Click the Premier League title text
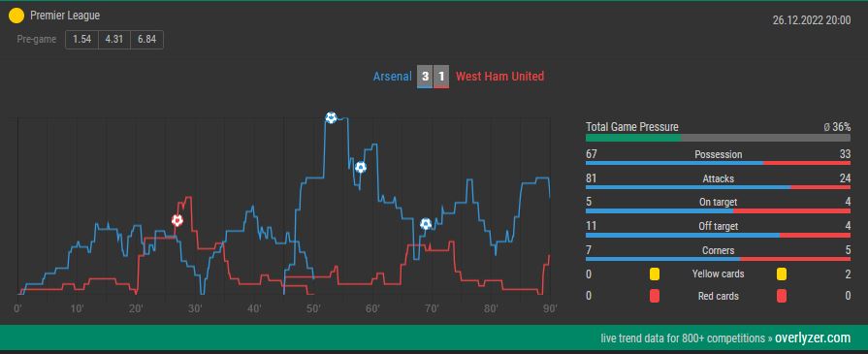The height and width of the screenshot is (354, 868). [65, 16]
